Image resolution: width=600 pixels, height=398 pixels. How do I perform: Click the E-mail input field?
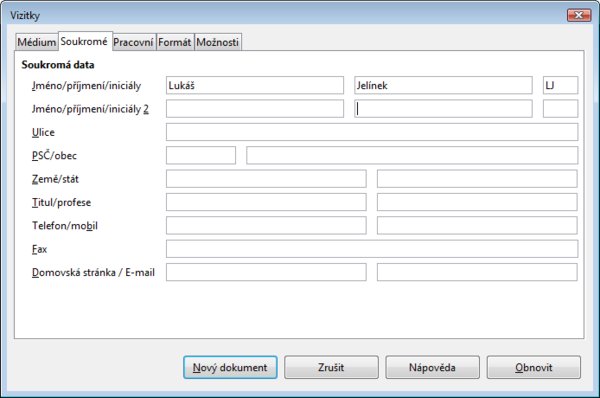[477, 272]
